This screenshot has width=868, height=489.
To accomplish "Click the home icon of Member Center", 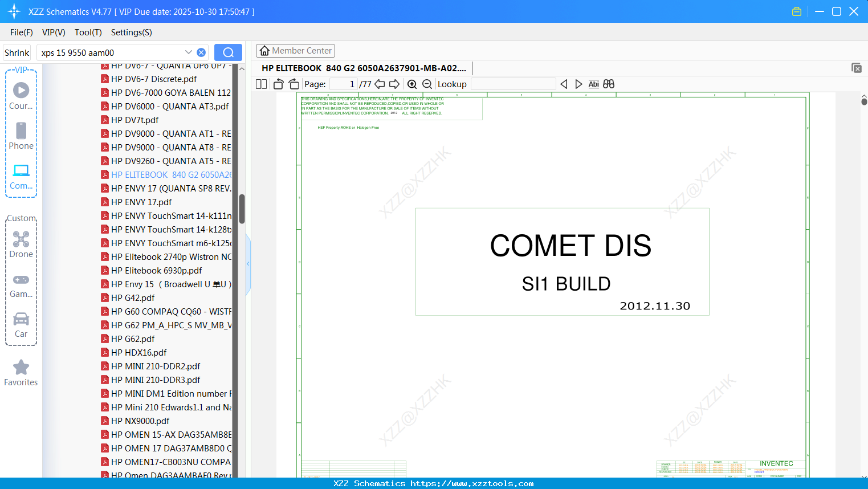I will [x=264, y=51].
